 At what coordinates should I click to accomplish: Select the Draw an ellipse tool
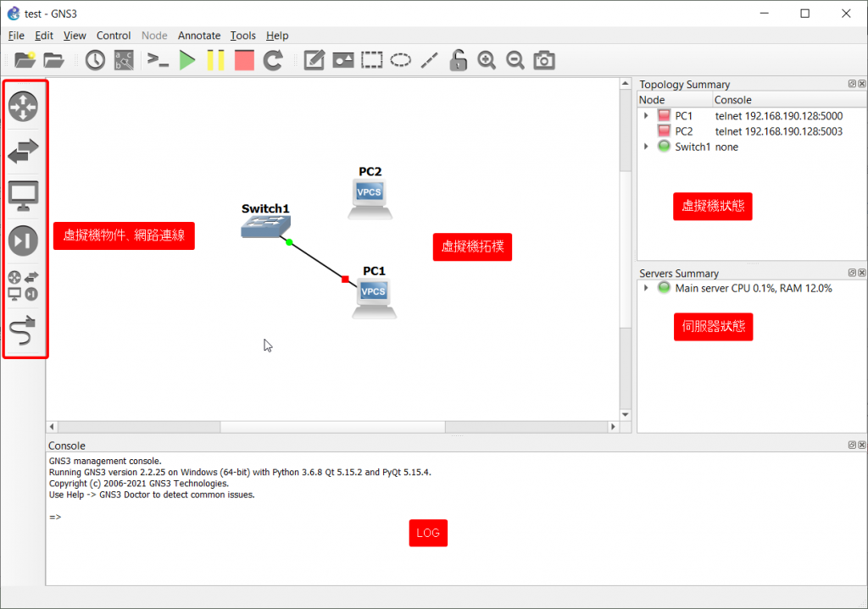(x=401, y=60)
